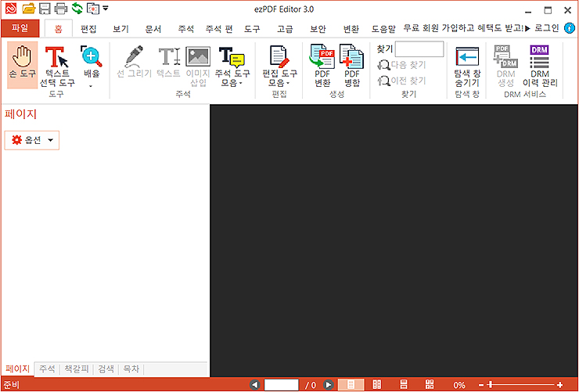This screenshot has width=579, height=392.
Task: Select the 도구 ribbon tab
Action: (x=252, y=29)
